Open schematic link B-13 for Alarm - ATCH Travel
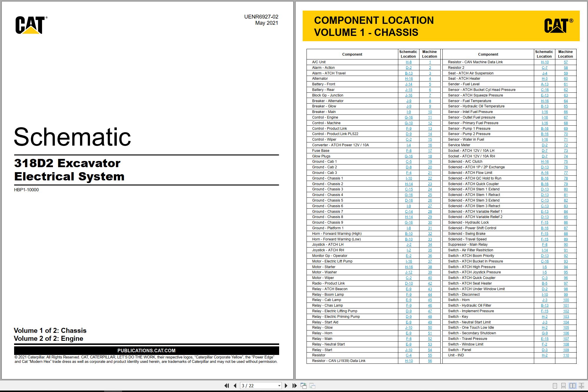Viewport: 588px width, 392px height. click(x=409, y=73)
